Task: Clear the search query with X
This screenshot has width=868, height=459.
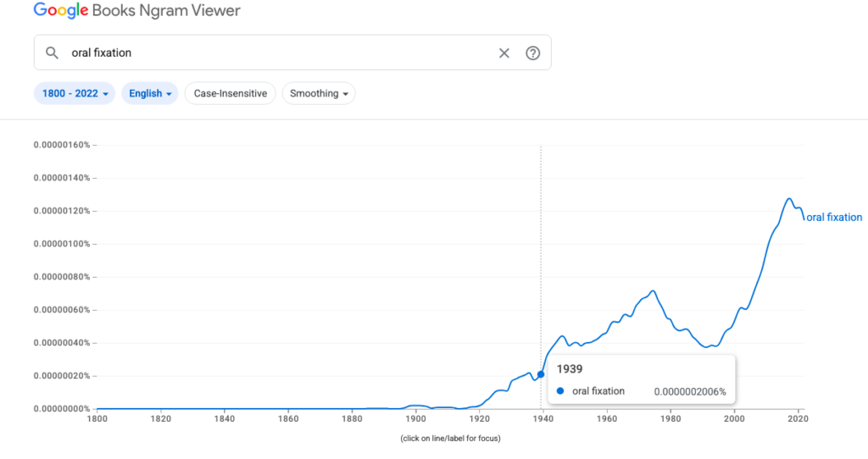Action: coord(504,53)
